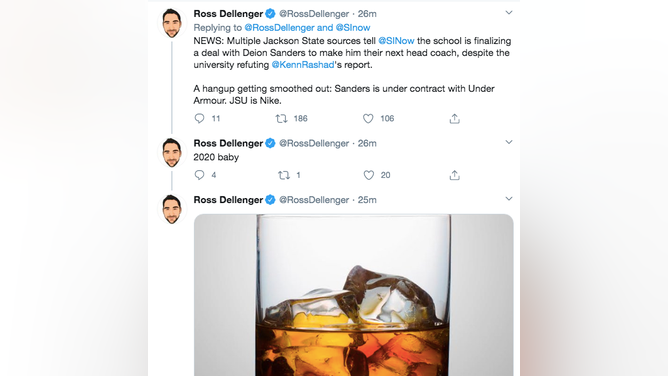Reply to the '2020 baby' tweet

199,175
